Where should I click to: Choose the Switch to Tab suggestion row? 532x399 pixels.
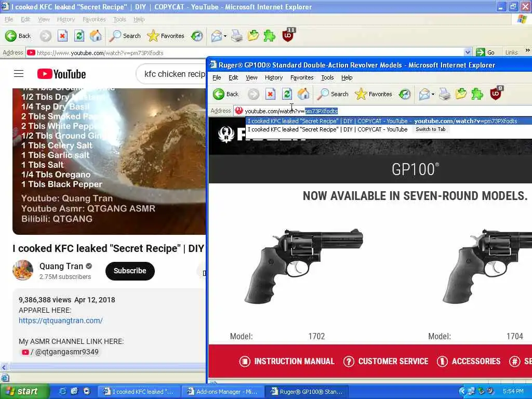pos(389,129)
